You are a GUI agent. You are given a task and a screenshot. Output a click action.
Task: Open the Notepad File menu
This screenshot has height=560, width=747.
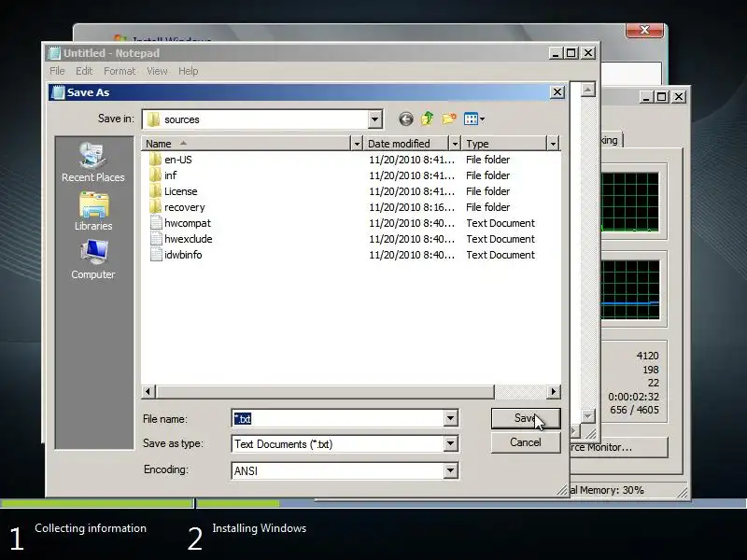click(57, 71)
